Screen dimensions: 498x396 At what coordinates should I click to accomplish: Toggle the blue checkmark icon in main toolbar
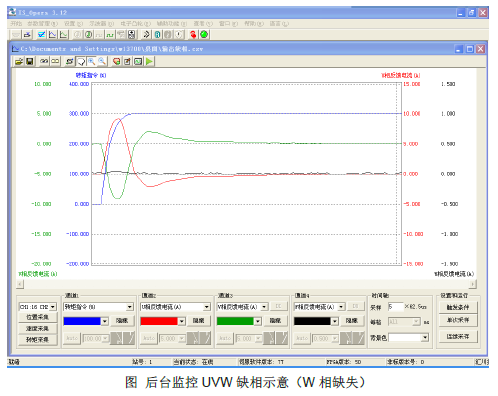tap(41, 34)
